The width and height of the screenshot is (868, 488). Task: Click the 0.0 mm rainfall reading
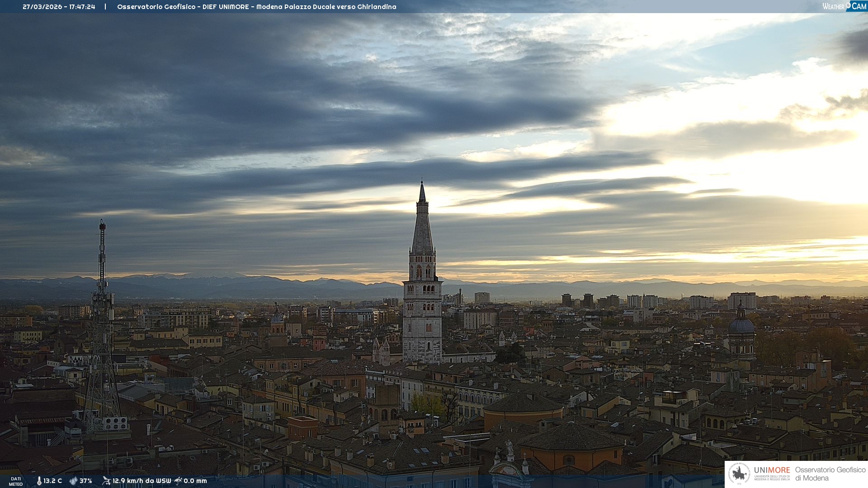pos(195,481)
